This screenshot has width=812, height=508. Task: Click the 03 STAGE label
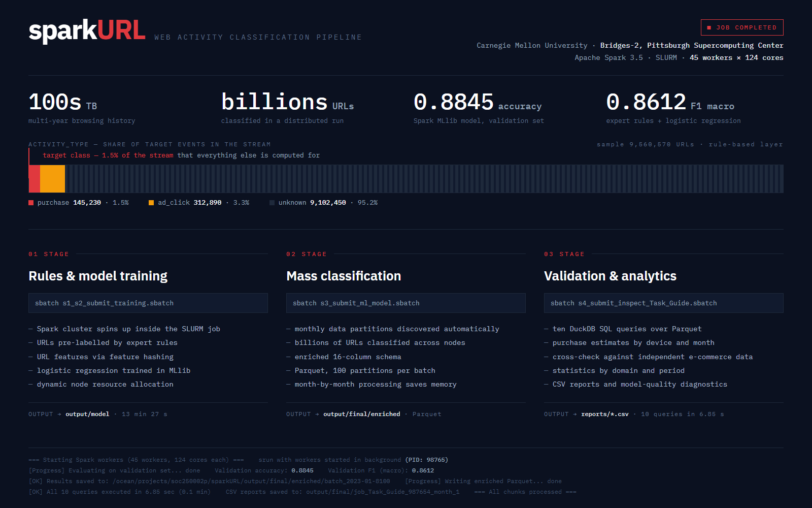[564, 254]
